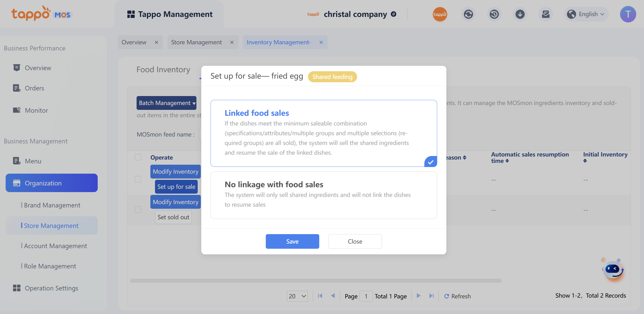644x314 pixels.
Task: Click the page number input field
Action: point(366,296)
